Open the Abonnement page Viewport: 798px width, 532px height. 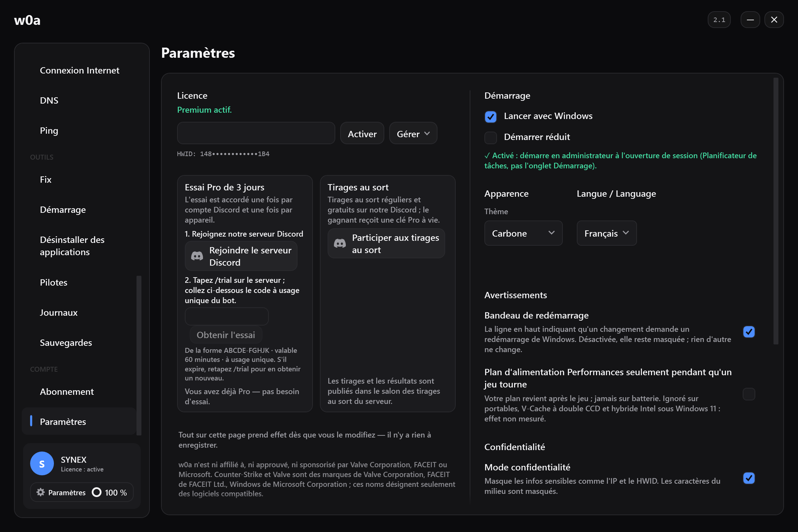79,392
